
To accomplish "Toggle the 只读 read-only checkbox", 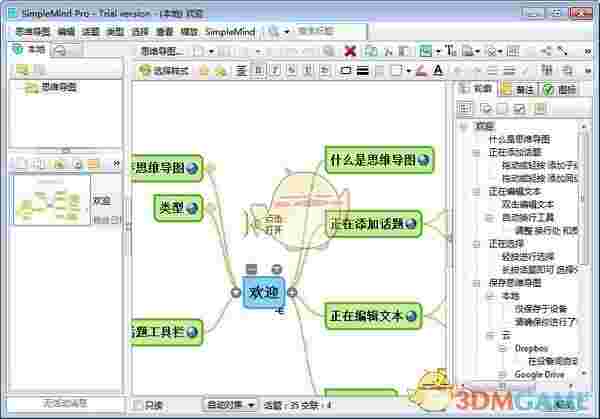I will (138, 405).
